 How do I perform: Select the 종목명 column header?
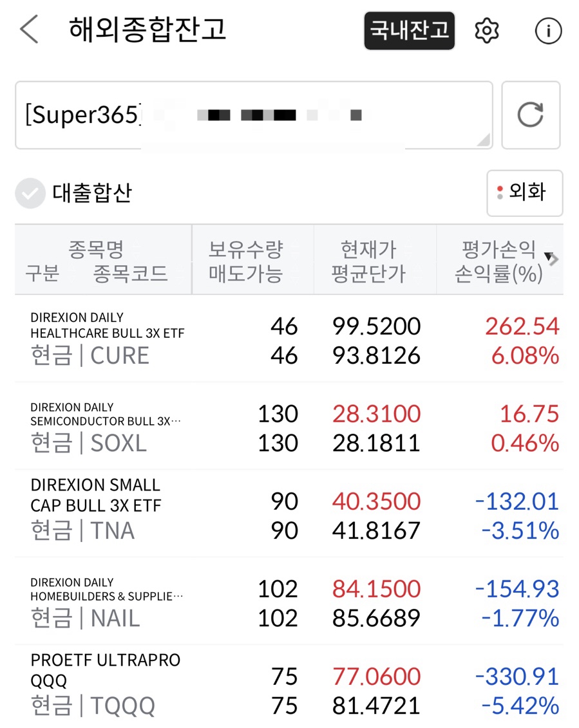point(97,249)
